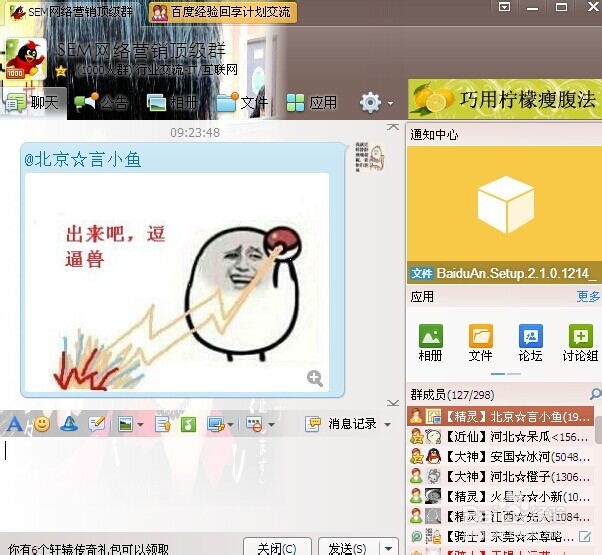Screen dimensions: 602x555
Task: Click the 轩辕传奇礼包 notice at bottom
Action: click(x=88, y=549)
